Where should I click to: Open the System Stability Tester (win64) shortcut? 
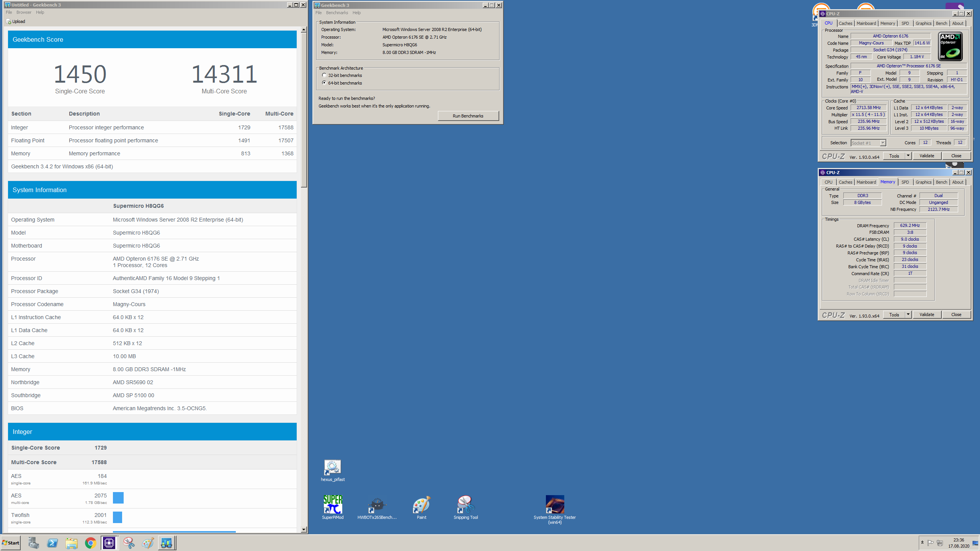554,510
